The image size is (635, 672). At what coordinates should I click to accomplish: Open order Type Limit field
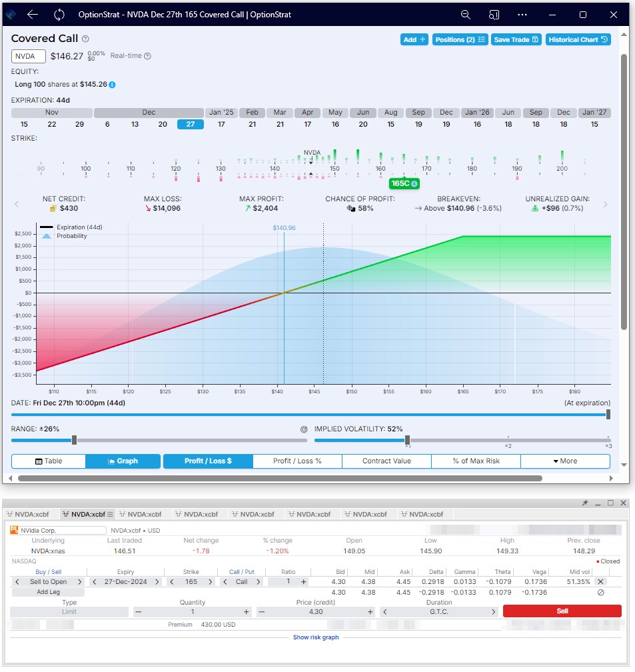(x=69, y=612)
